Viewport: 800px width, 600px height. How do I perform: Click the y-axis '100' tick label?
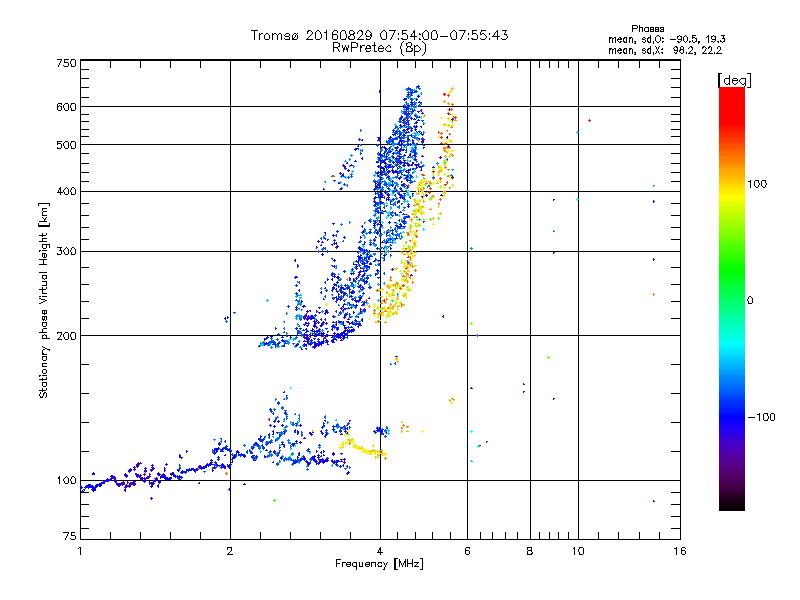66,480
